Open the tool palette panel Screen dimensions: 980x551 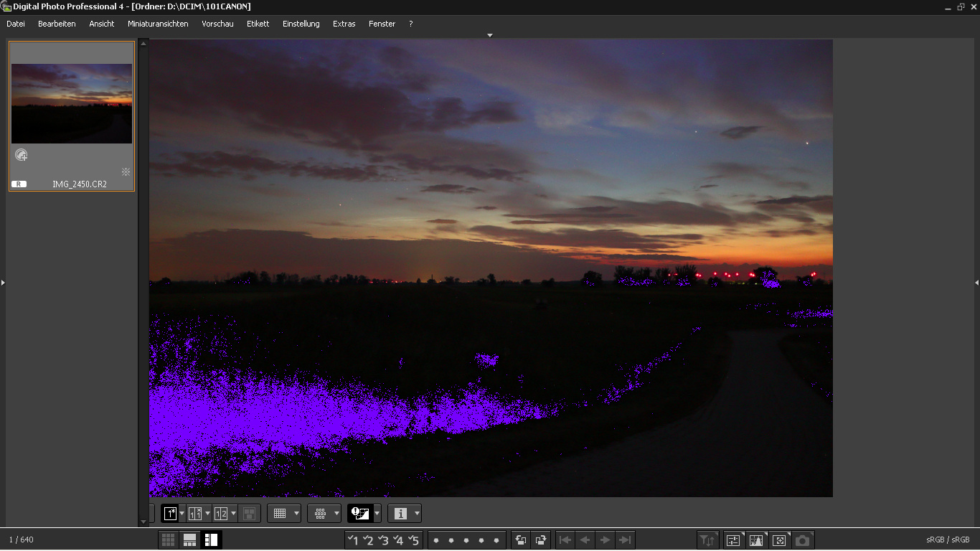click(x=732, y=540)
